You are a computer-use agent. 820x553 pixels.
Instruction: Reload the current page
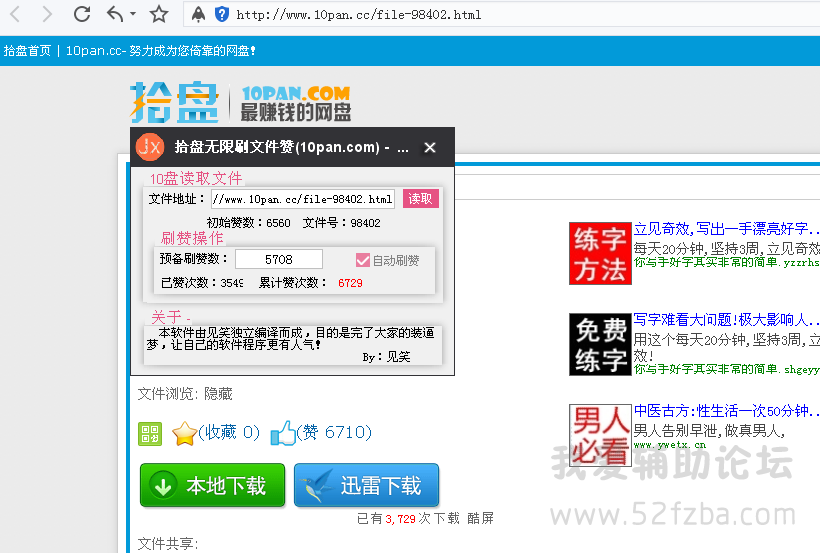(82, 14)
